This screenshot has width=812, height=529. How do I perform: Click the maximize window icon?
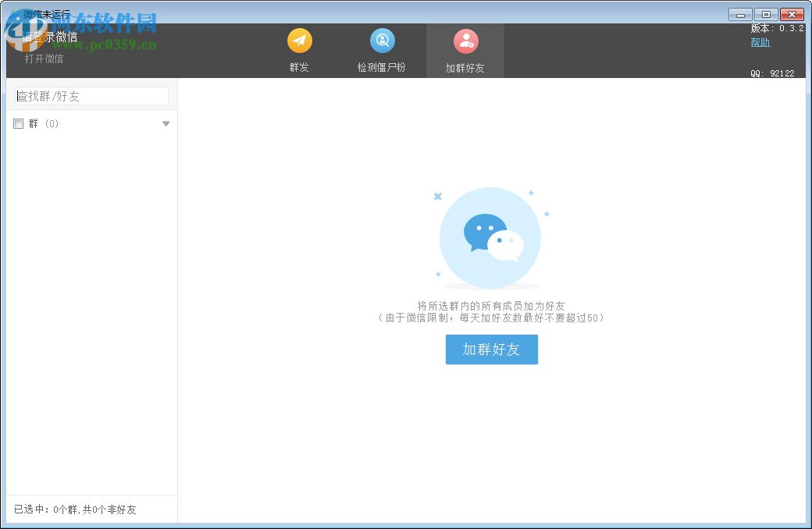pyautogui.click(x=765, y=14)
